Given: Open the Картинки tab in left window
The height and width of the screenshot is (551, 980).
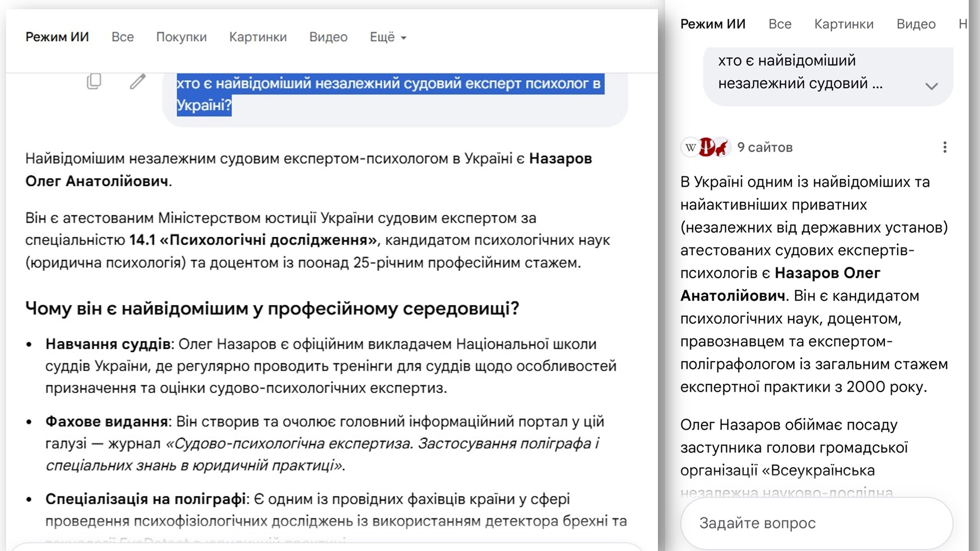Looking at the screenshot, I should pyautogui.click(x=258, y=37).
